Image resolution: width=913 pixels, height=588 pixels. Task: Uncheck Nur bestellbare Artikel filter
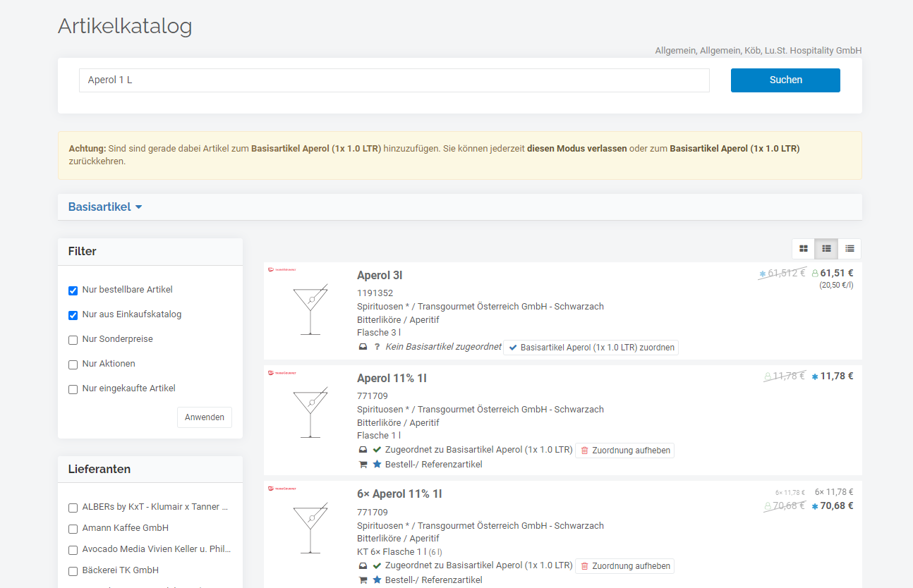tap(73, 290)
